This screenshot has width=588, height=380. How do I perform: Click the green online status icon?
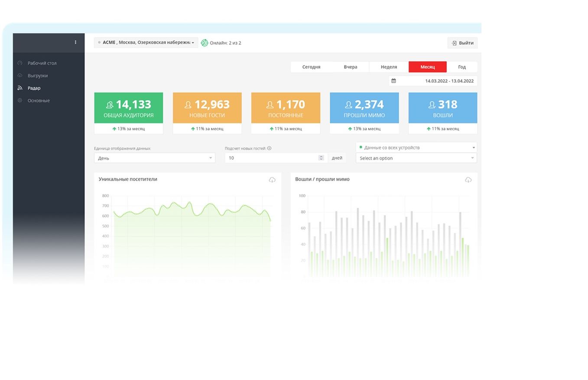pyautogui.click(x=205, y=43)
